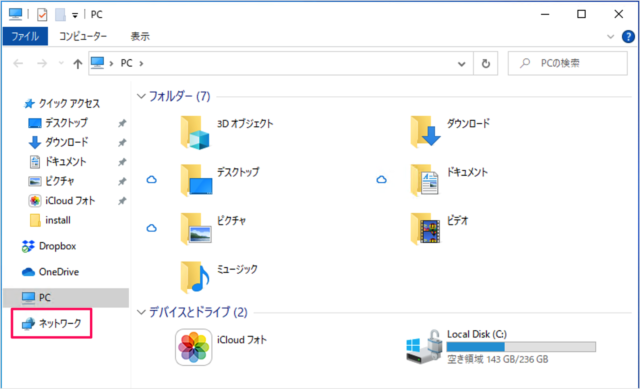Viewport: 640px width, 389px height.
Task: Open the ミュージック folder icon
Action: point(195,277)
